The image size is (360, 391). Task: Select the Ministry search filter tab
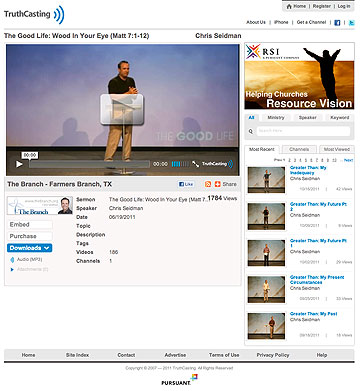pyautogui.click(x=276, y=118)
